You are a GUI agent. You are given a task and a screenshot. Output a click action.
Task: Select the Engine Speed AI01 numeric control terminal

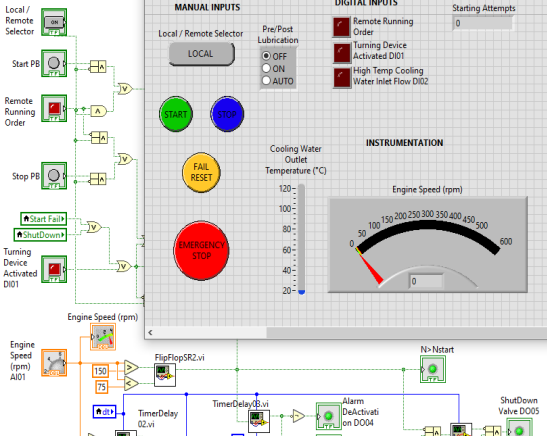click(x=54, y=363)
